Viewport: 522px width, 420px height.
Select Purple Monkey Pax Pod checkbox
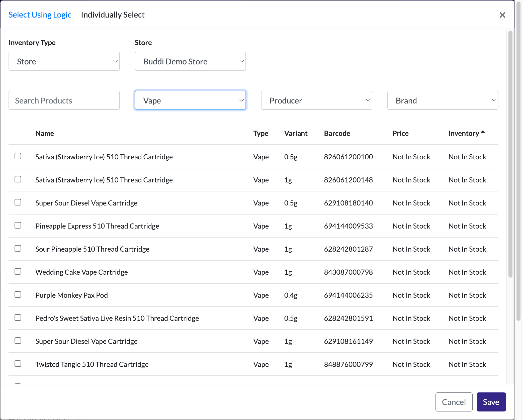[18, 294]
